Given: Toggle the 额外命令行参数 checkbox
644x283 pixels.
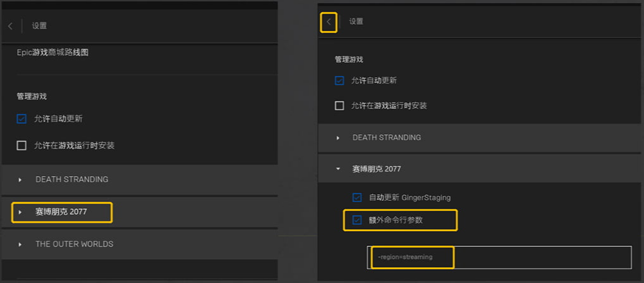Looking at the screenshot, I should pos(357,220).
